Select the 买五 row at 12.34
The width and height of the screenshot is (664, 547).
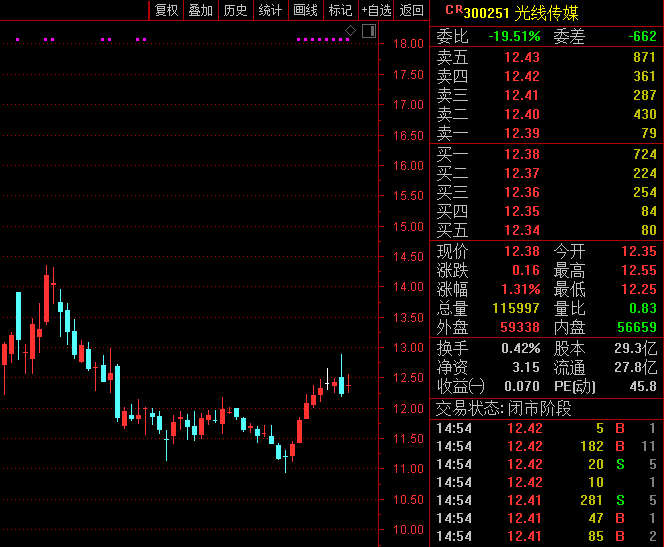point(546,230)
